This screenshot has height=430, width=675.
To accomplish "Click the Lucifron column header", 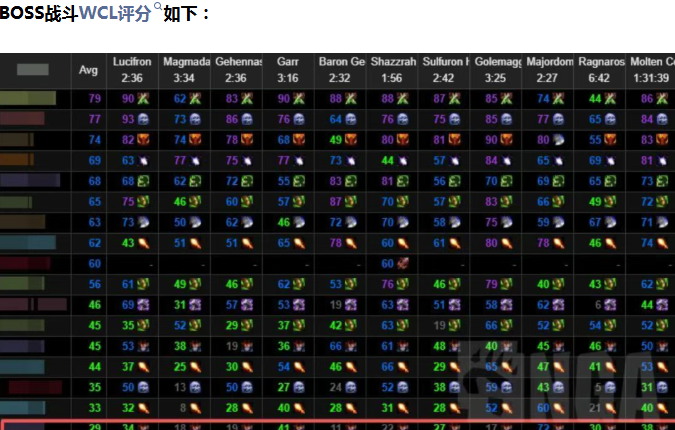I will [x=133, y=69].
